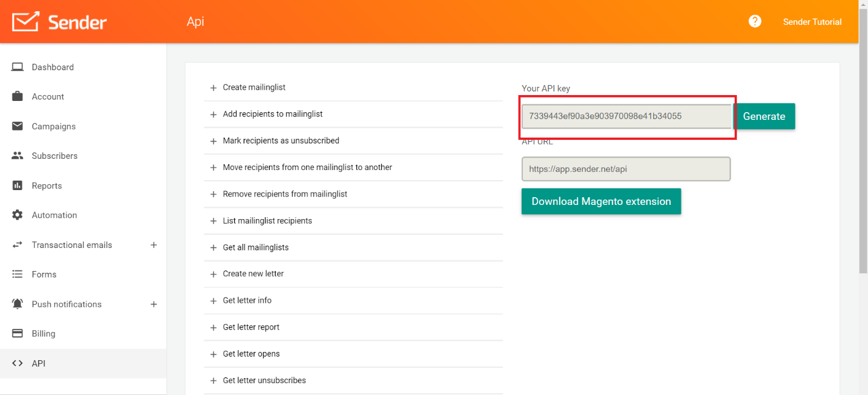Expand Create new letter section

coord(353,274)
